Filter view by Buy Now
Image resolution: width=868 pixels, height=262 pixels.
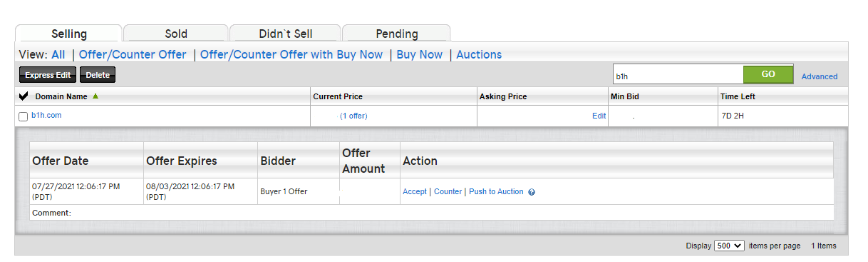pos(420,54)
